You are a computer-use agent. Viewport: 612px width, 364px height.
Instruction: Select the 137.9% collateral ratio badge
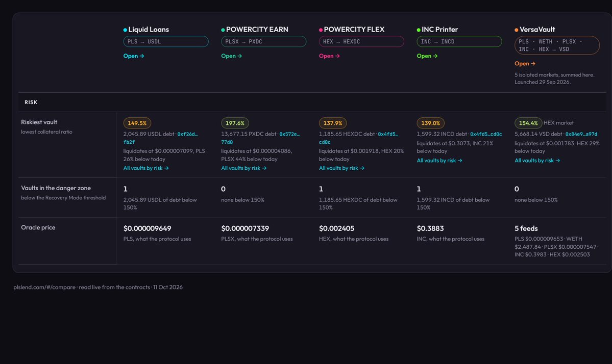click(332, 123)
